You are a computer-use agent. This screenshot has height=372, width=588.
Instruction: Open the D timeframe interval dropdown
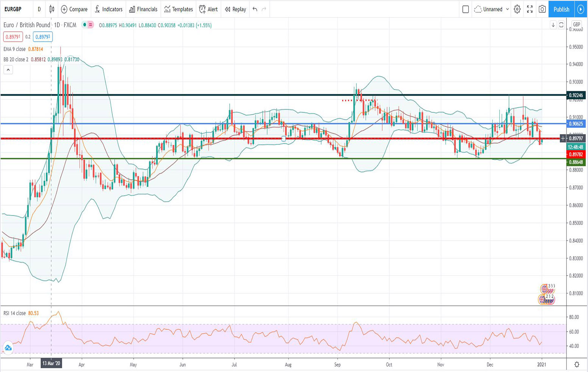coord(39,9)
